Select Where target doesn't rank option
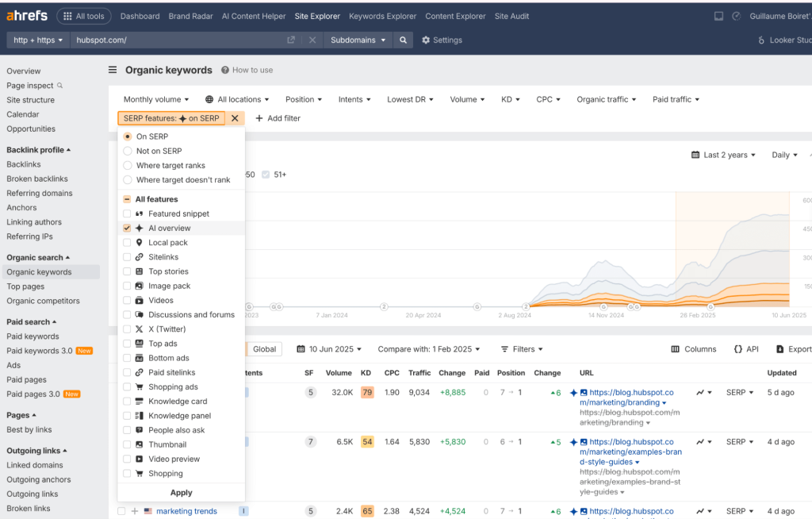 pyautogui.click(x=128, y=180)
